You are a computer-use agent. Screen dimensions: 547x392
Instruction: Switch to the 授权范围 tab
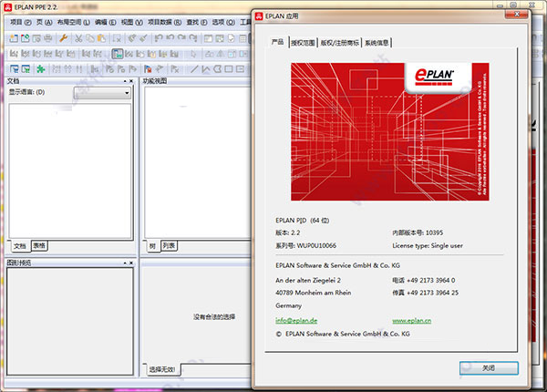point(303,43)
